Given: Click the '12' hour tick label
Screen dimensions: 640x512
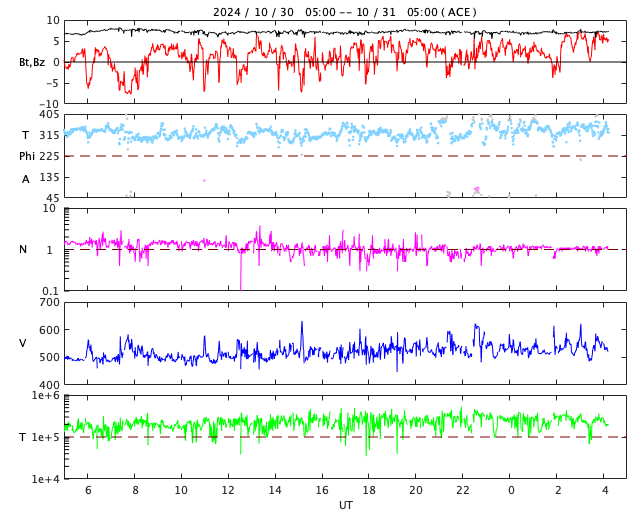Looking at the screenshot, I should [228, 490].
